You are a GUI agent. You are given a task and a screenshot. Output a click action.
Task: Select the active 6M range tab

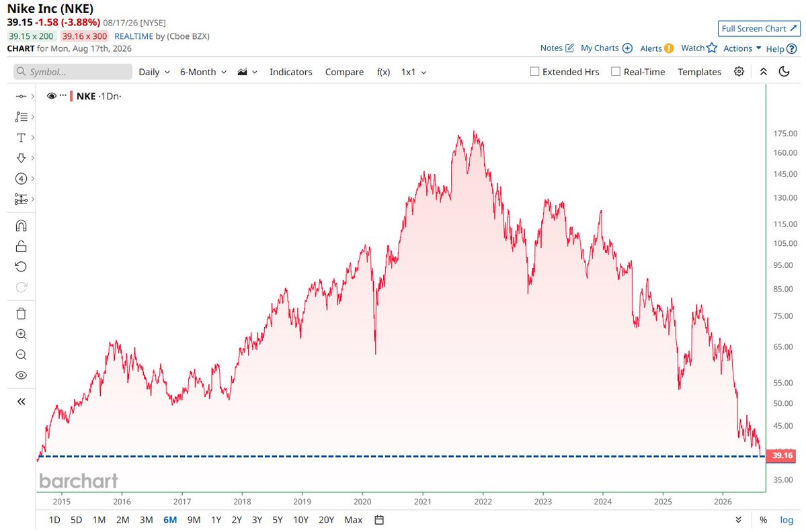click(x=170, y=520)
